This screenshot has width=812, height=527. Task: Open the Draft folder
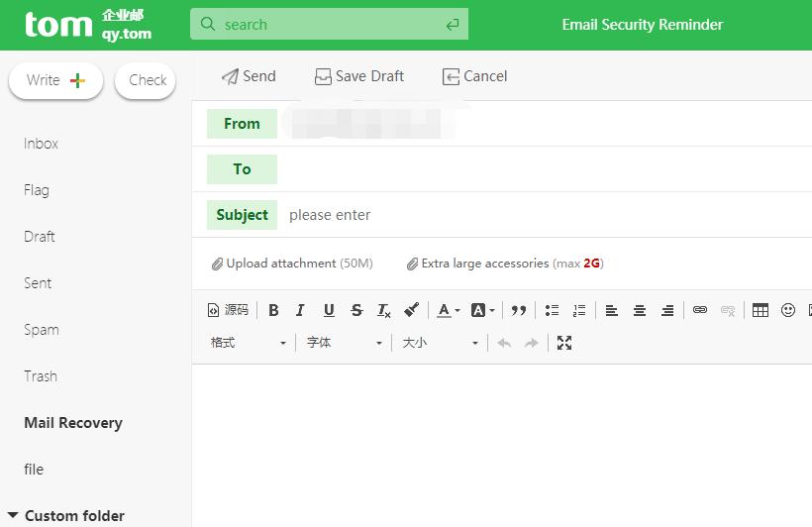pos(40,237)
